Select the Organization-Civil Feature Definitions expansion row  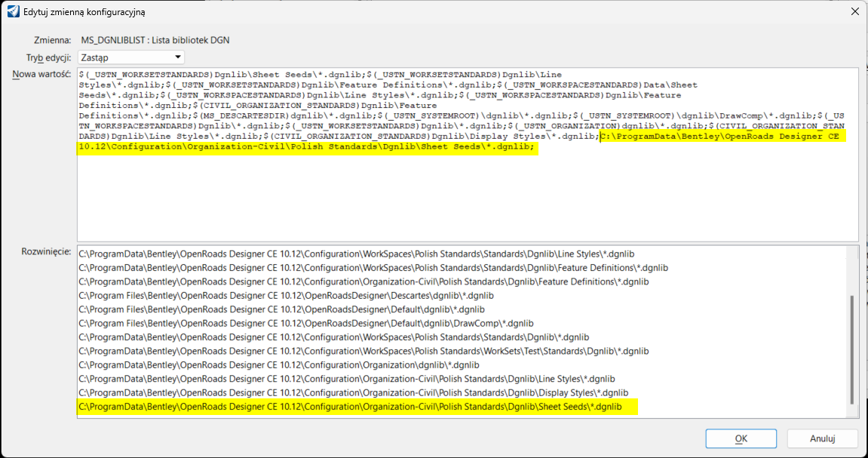(x=363, y=281)
